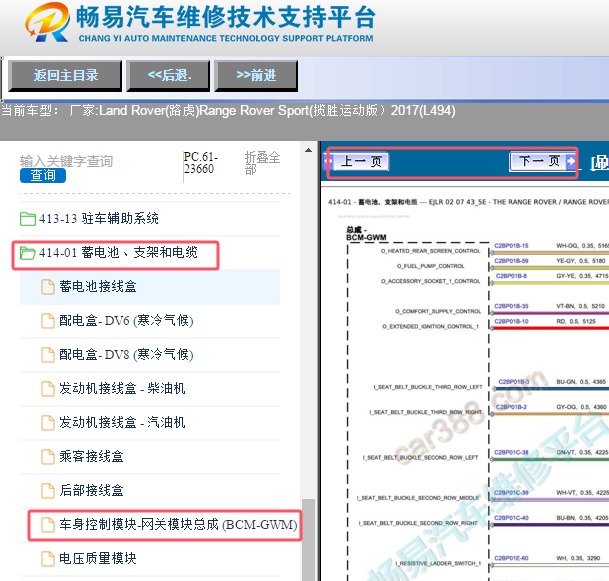Click the PC.61-23660 text
Screen dimensions: 609x581
click(200, 163)
